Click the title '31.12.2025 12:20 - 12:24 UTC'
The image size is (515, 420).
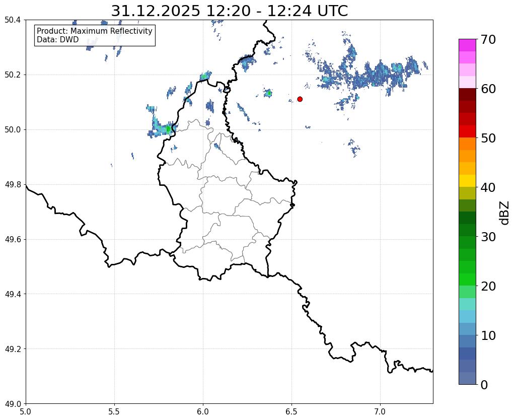pos(229,11)
